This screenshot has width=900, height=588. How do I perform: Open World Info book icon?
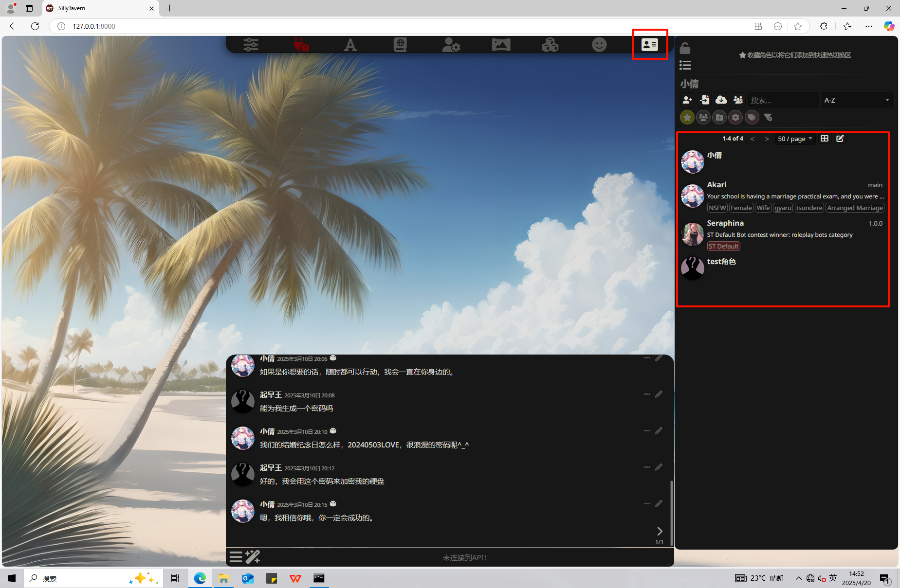(400, 45)
